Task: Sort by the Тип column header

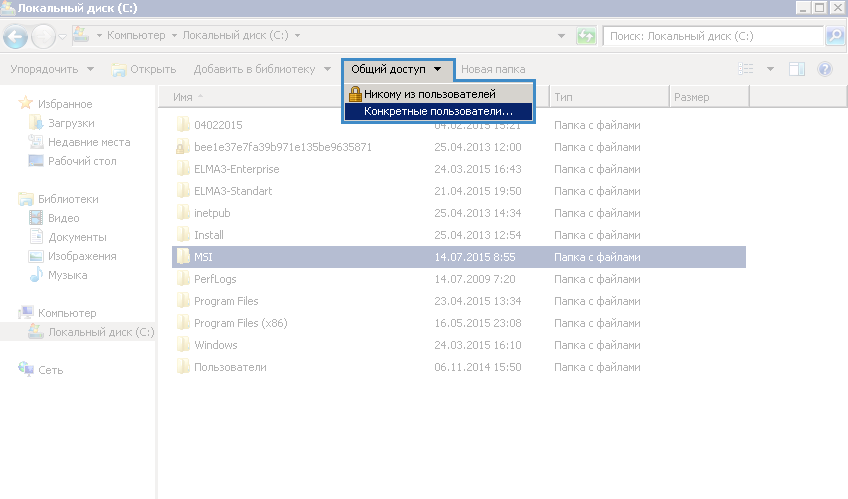Action: pos(609,97)
